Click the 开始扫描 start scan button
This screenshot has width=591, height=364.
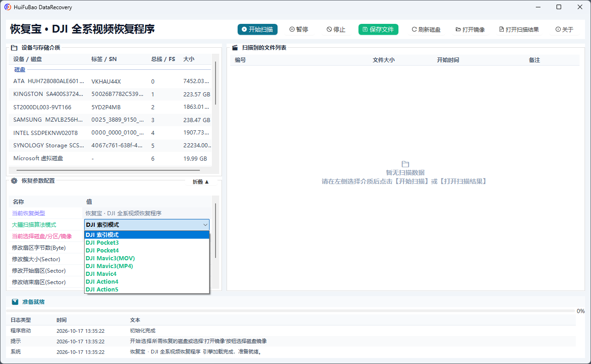[x=257, y=29]
